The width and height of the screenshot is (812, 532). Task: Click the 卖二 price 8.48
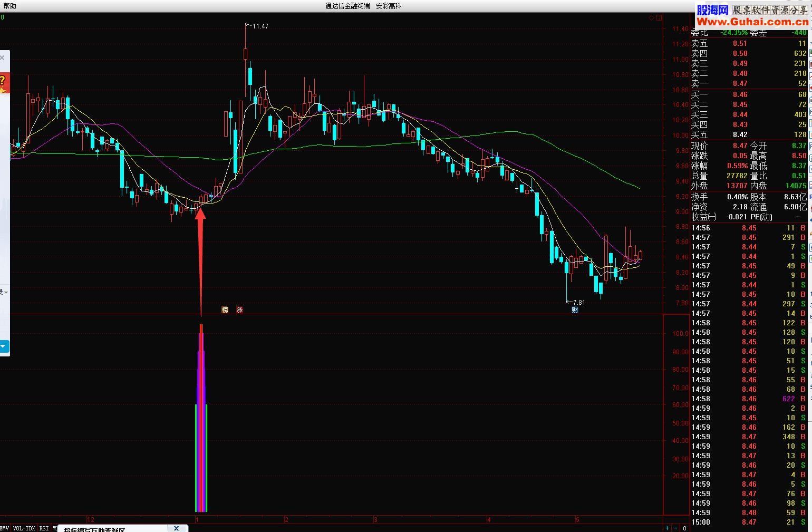(x=740, y=73)
